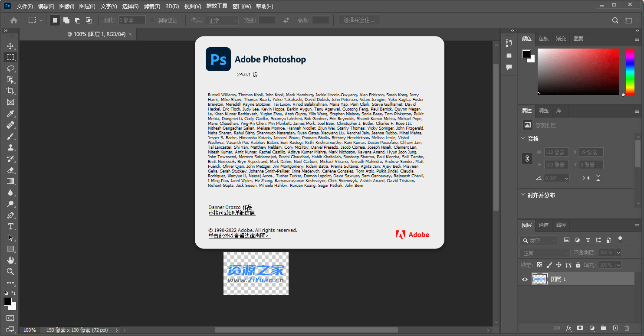Select the Brush tool
The image size is (644, 336).
[10, 136]
